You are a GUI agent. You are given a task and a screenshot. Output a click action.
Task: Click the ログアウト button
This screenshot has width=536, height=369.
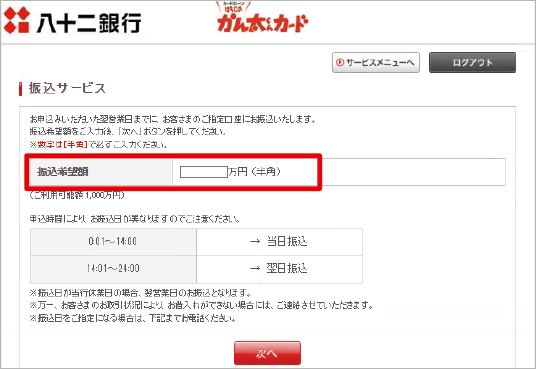tap(472, 63)
